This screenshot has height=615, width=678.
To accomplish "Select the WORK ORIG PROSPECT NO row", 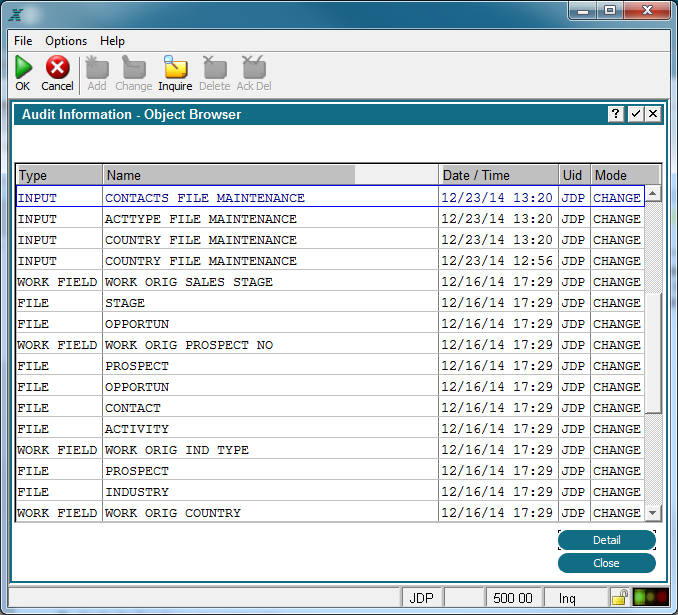I will coord(330,345).
